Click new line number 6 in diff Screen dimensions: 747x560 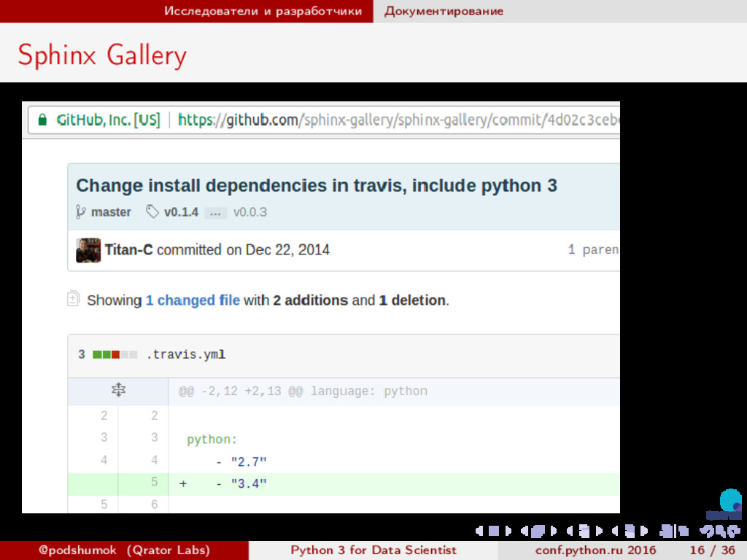click(154, 505)
